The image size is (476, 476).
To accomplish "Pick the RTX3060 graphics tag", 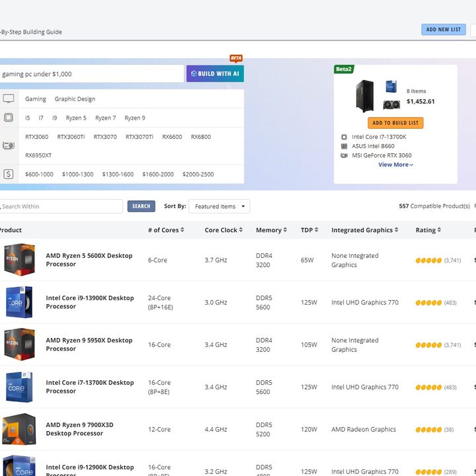I will (37, 137).
